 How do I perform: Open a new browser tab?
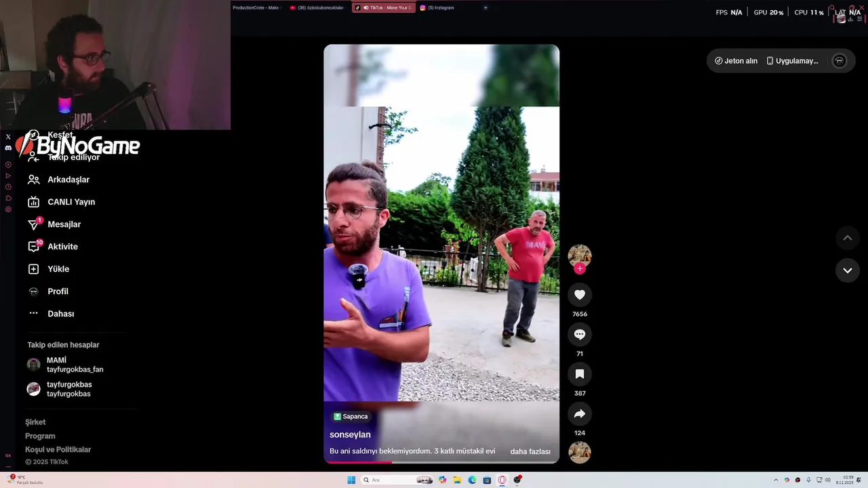(486, 7)
